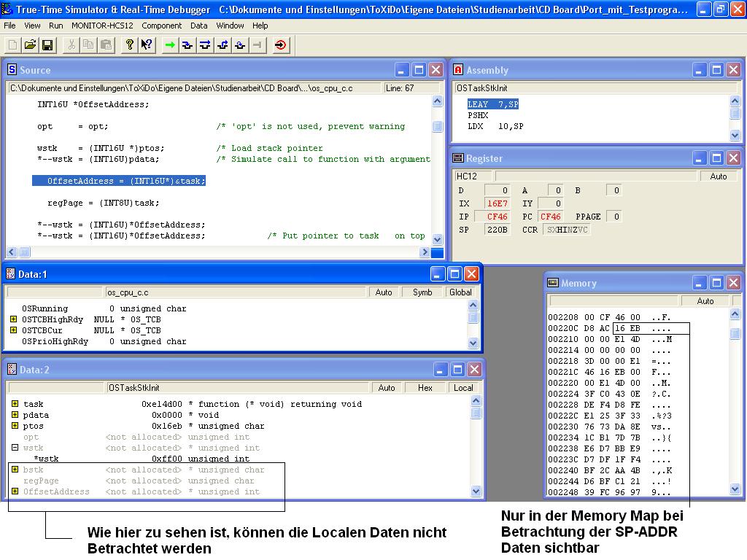747x560 pixels.
Task: Open the Run menu
Action: [x=55, y=26]
